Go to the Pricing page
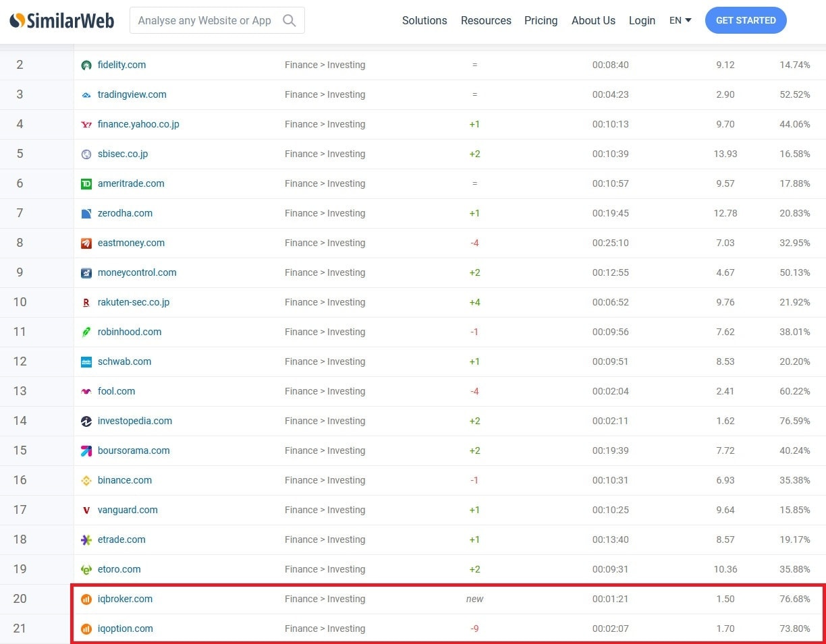The image size is (826, 644). point(541,20)
